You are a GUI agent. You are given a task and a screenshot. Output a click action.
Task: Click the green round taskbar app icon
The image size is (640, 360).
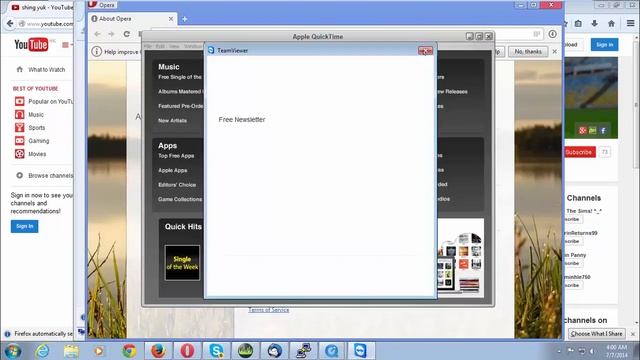(245, 351)
